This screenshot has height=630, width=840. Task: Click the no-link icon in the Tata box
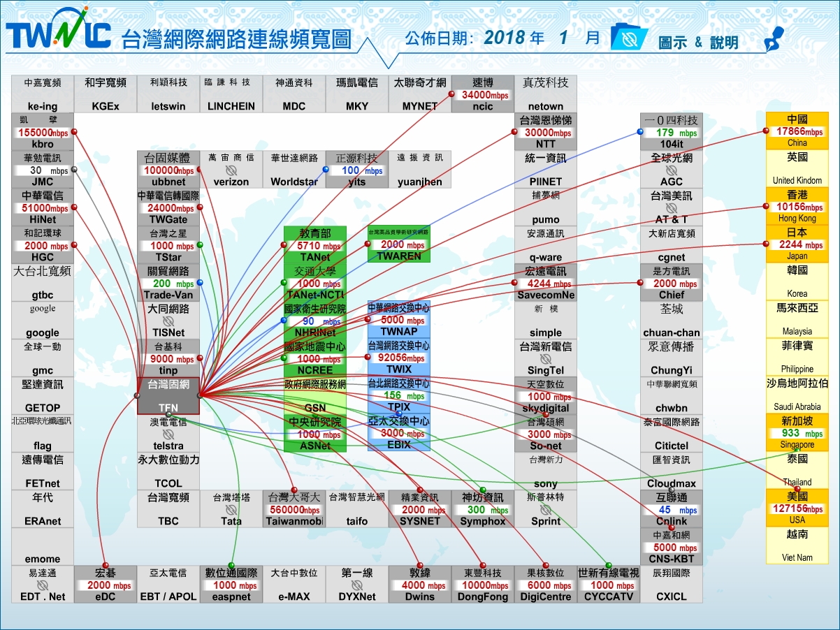[231, 510]
